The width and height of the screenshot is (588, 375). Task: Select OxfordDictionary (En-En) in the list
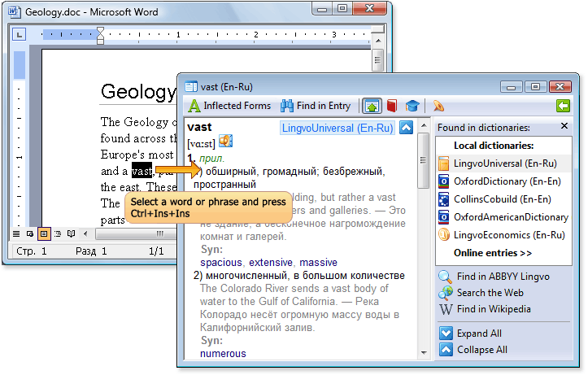pos(504,181)
